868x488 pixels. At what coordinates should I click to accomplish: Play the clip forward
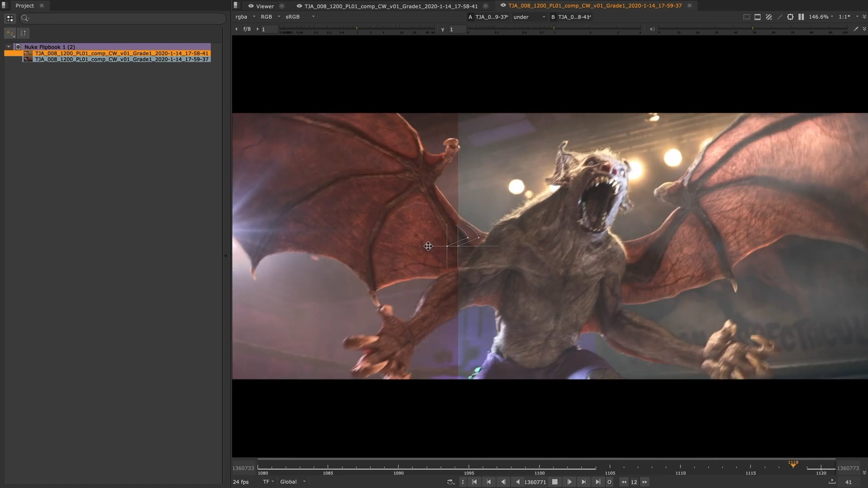pos(569,482)
